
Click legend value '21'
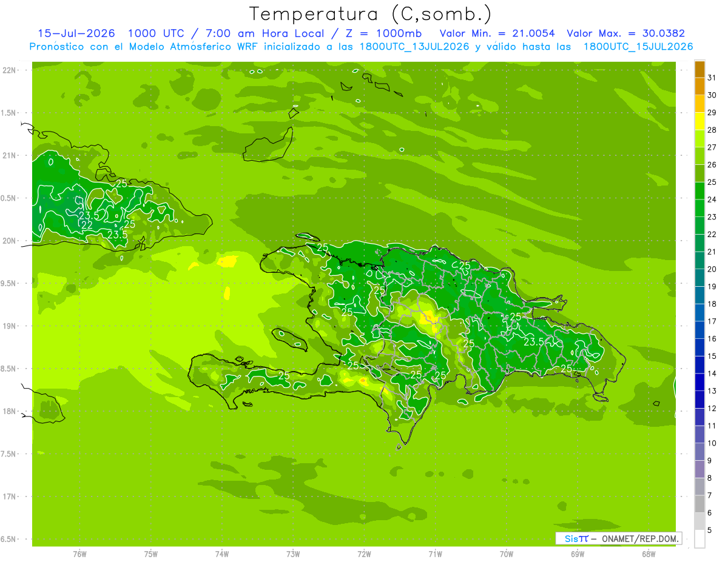coord(712,252)
